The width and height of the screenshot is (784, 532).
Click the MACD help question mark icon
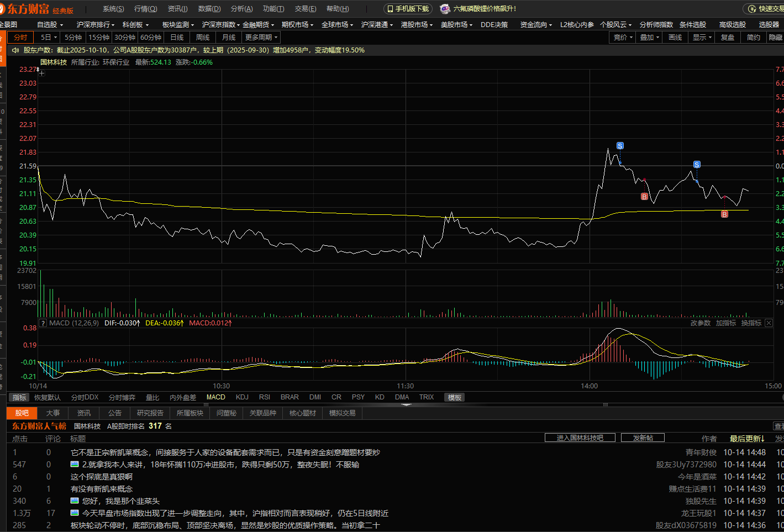click(43, 323)
